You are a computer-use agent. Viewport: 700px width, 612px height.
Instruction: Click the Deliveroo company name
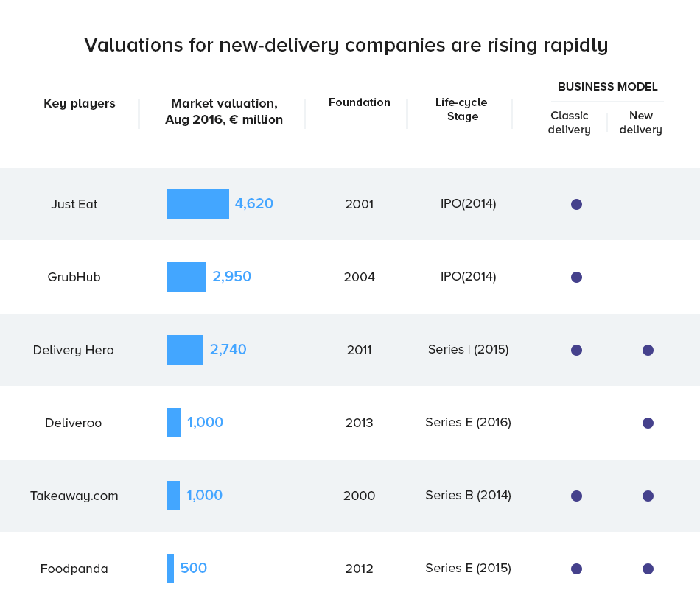click(x=73, y=423)
